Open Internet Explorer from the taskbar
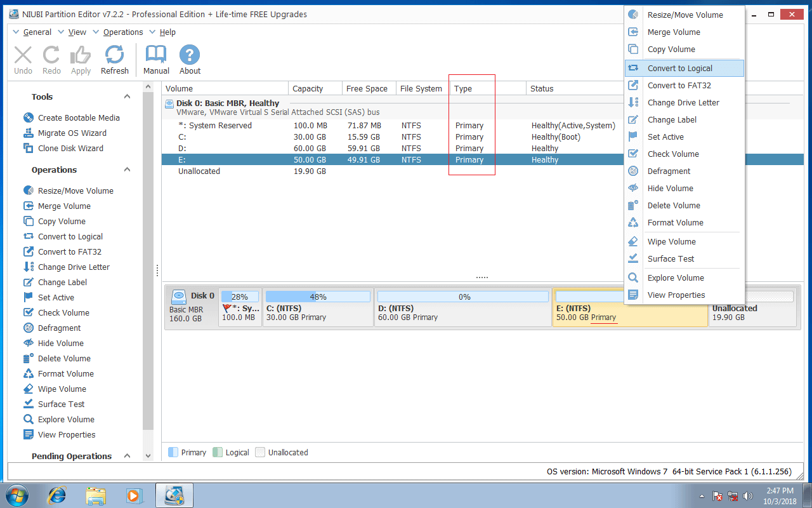812x508 pixels. 58,495
